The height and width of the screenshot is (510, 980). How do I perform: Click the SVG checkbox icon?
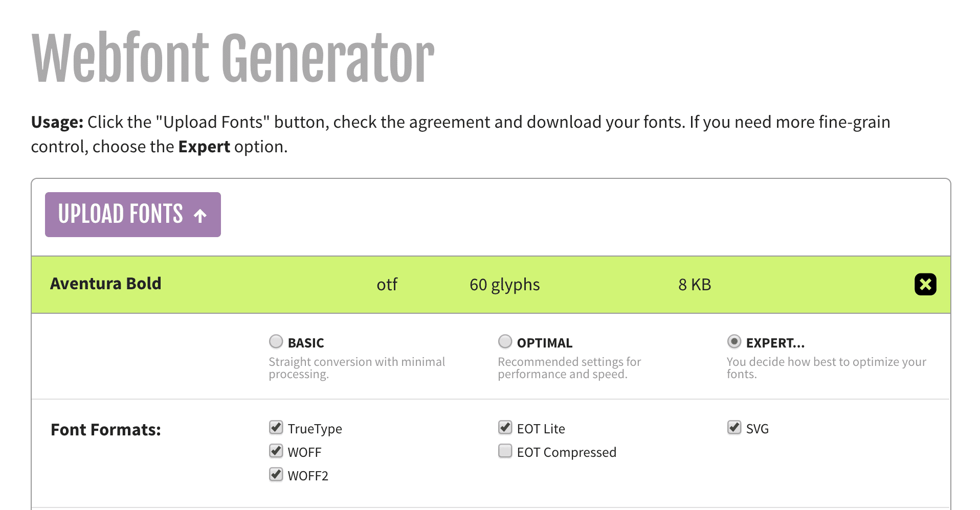point(733,427)
